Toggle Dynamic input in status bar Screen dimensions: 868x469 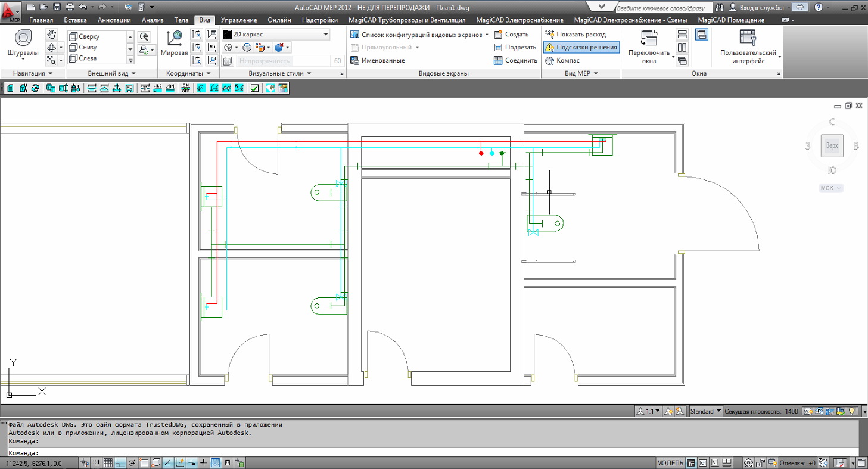pyautogui.click(x=192, y=463)
